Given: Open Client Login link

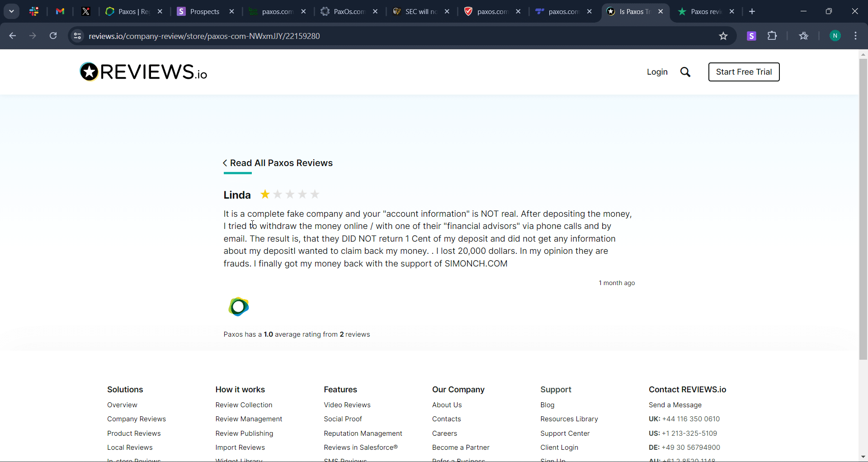Looking at the screenshot, I should point(559,448).
